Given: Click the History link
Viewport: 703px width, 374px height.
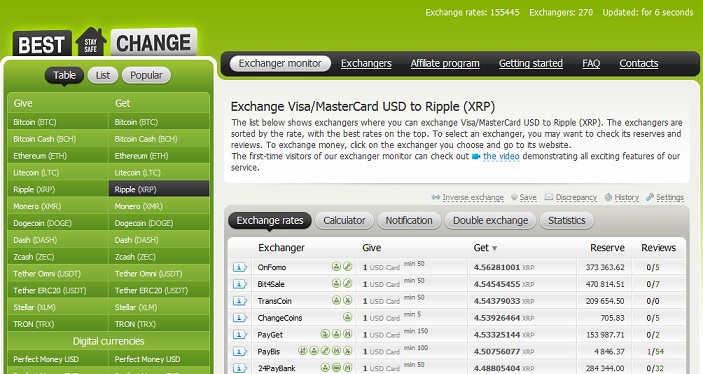Looking at the screenshot, I should (x=627, y=197).
